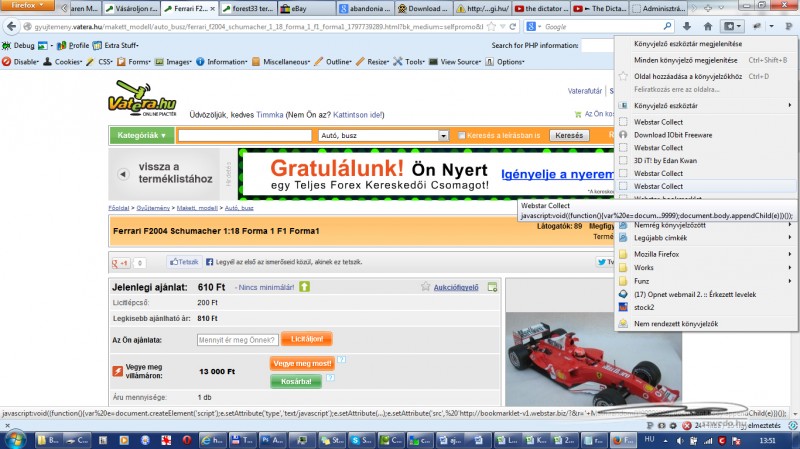The height and width of the screenshot is (449, 800).
Task: Bookmark this page with the star icon in the address bar
Action: click(x=491, y=27)
